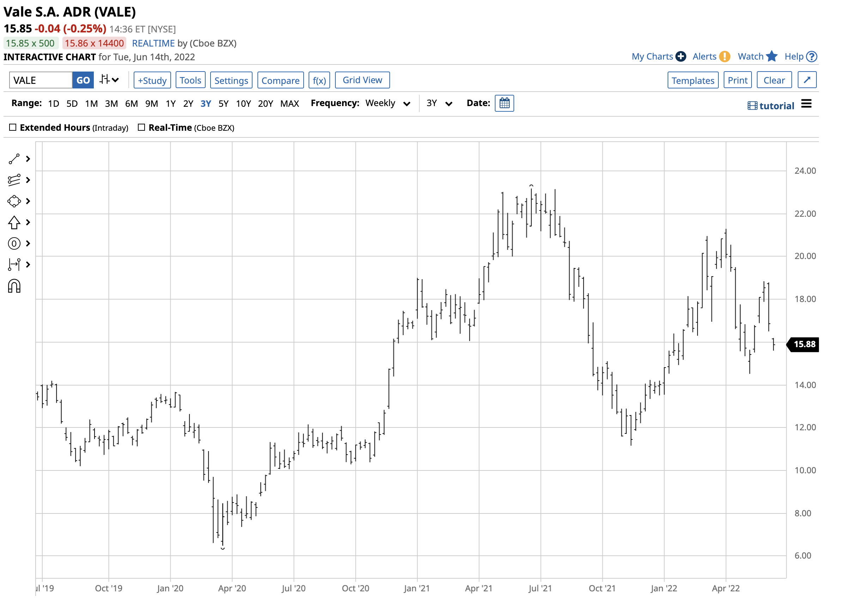Select the 1Y range
The image size is (845, 616).
pos(170,104)
